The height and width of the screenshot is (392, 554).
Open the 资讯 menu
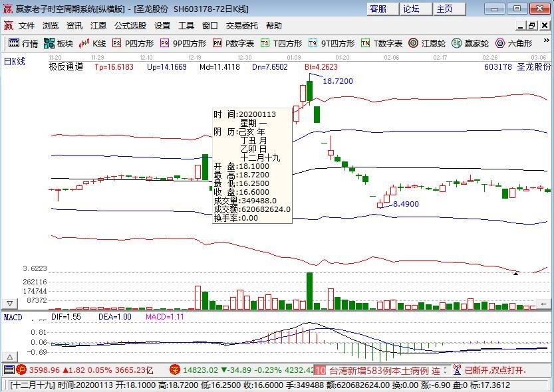pos(74,26)
